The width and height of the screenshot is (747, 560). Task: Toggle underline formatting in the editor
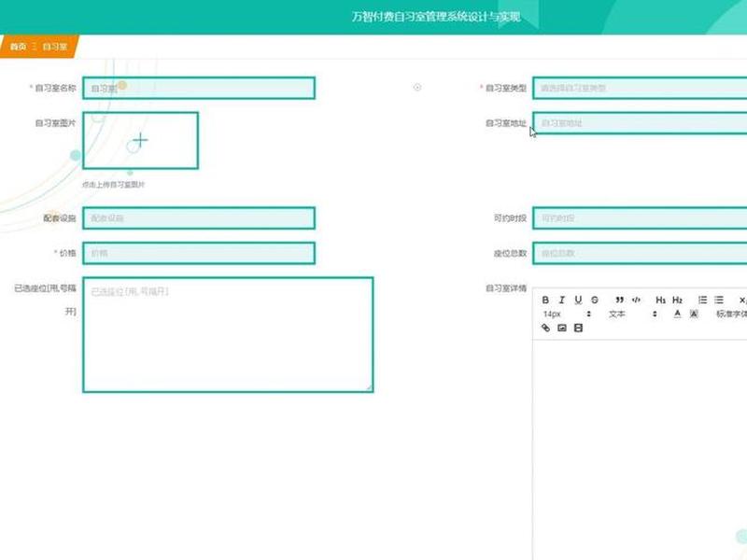click(578, 300)
